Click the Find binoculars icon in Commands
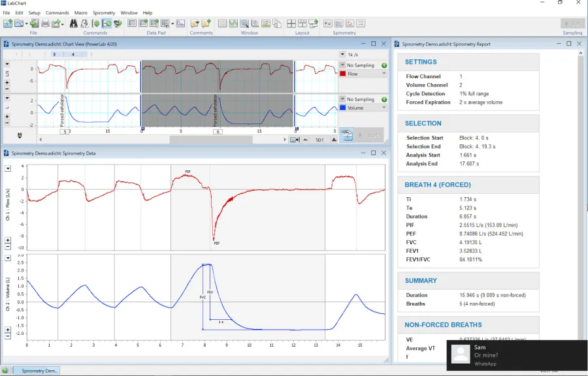Viewport: 588px width, 376px height. (x=74, y=23)
